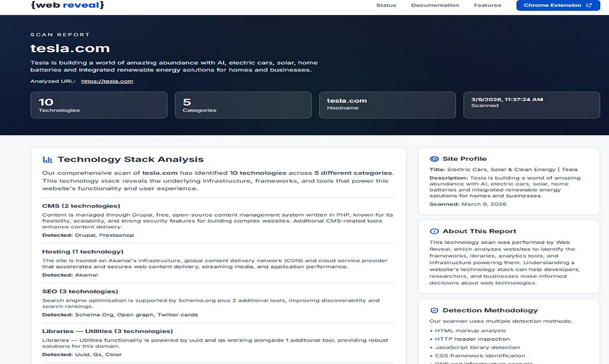
Task: Click the bar chart icon beside Technology Stack Analysis
Action: (47, 159)
